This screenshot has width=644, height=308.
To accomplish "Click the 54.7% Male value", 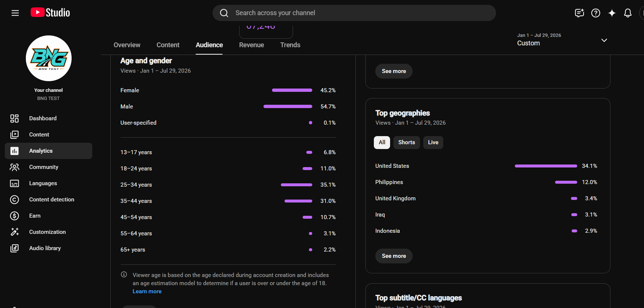I will pos(328,107).
